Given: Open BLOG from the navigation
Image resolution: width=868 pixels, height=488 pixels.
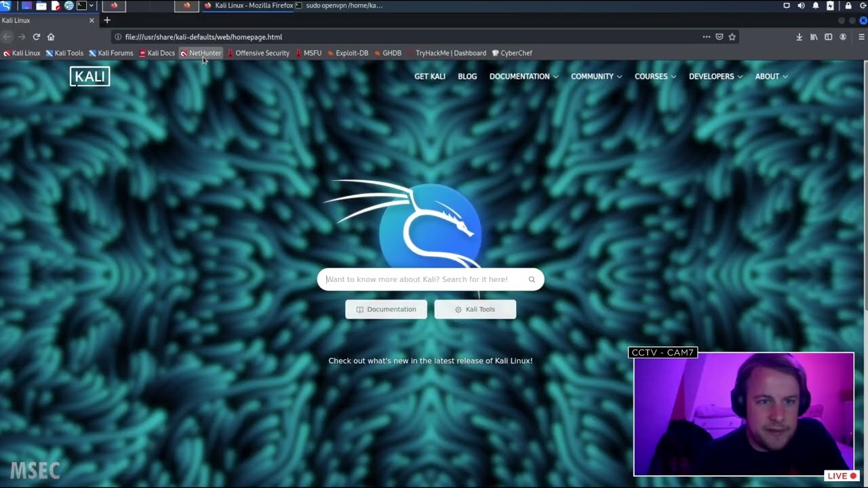Looking at the screenshot, I should pos(467,77).
